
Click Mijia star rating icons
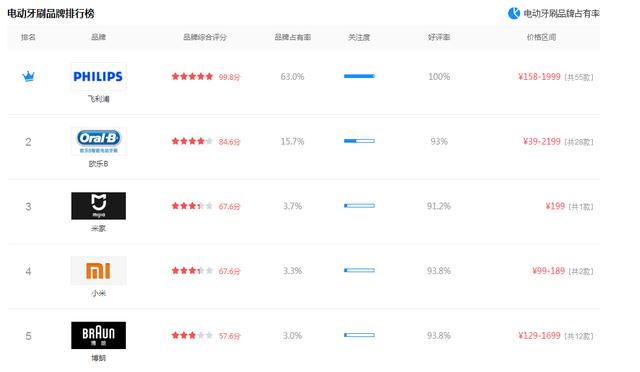pyautogui.click(x=192, y=206)
